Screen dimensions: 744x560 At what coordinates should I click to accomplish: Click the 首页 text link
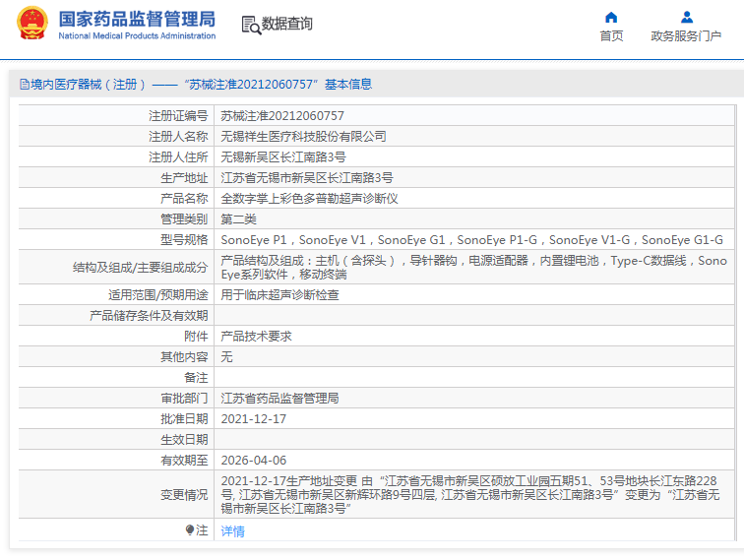[x=611, y=36]
